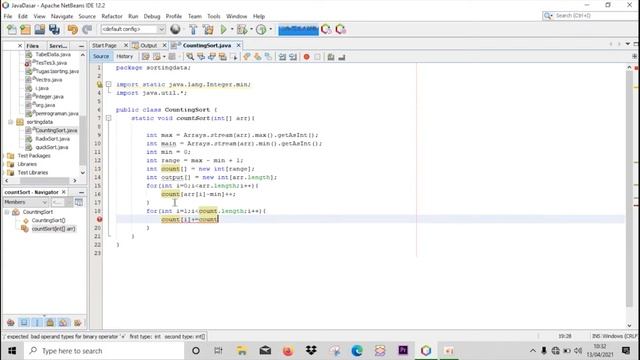The height and width of the screenshot is (360, 640).
Task: Select countSort(int[] arr) in Navigator
Action: 53,229
